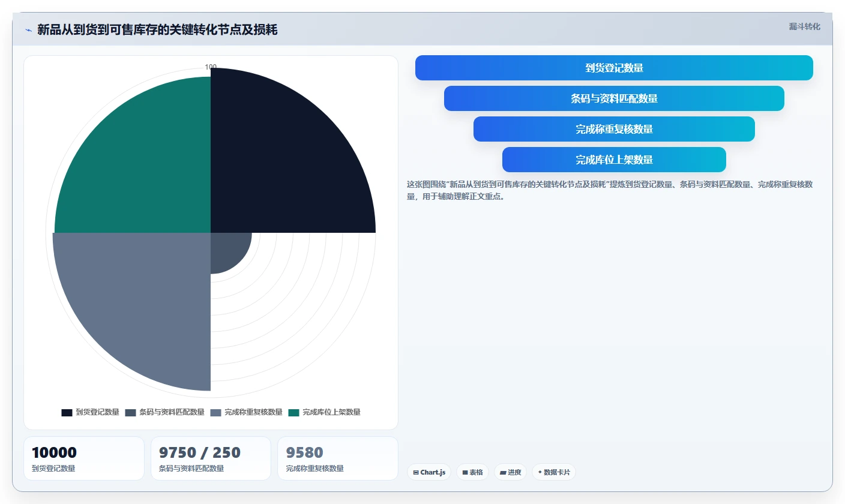Click the 数据卡片 tag
The width and height of the screenshot is (845, 504).
tap(554, 472)
